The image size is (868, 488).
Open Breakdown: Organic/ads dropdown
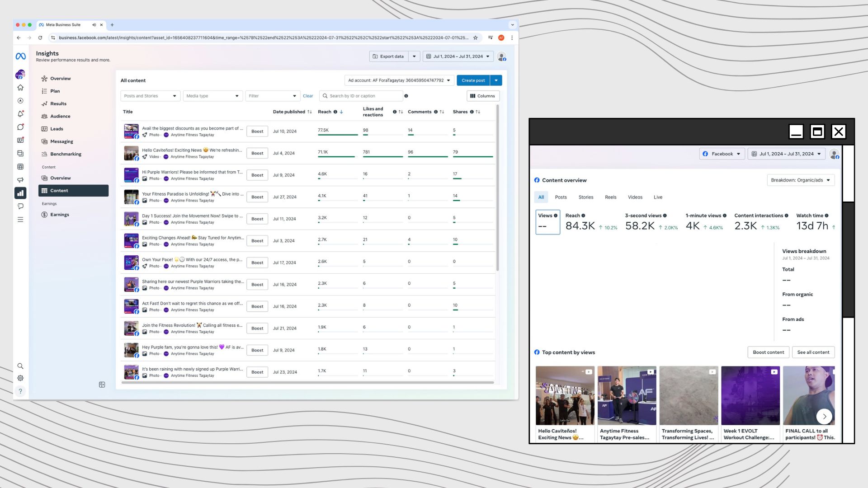click(x=800, y=180)
